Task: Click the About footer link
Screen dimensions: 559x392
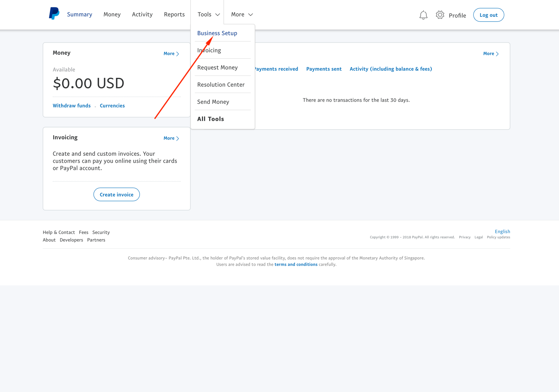Action: [x=49, y=240]
